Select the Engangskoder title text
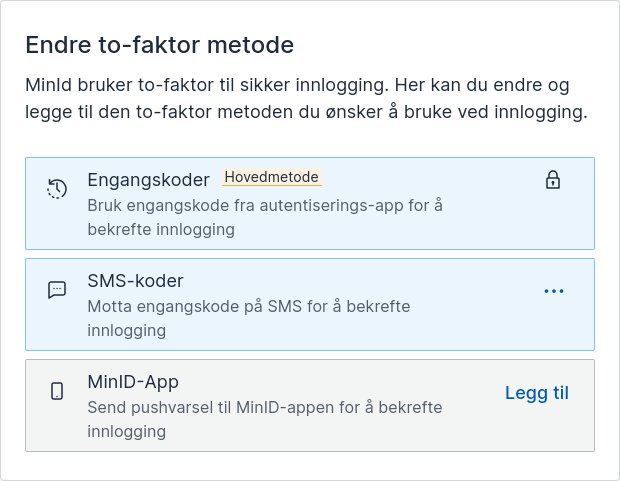 click(148, 179)
